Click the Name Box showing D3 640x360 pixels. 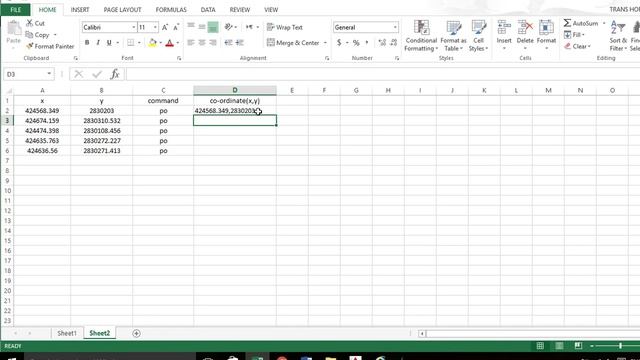(x=29, y=74)
